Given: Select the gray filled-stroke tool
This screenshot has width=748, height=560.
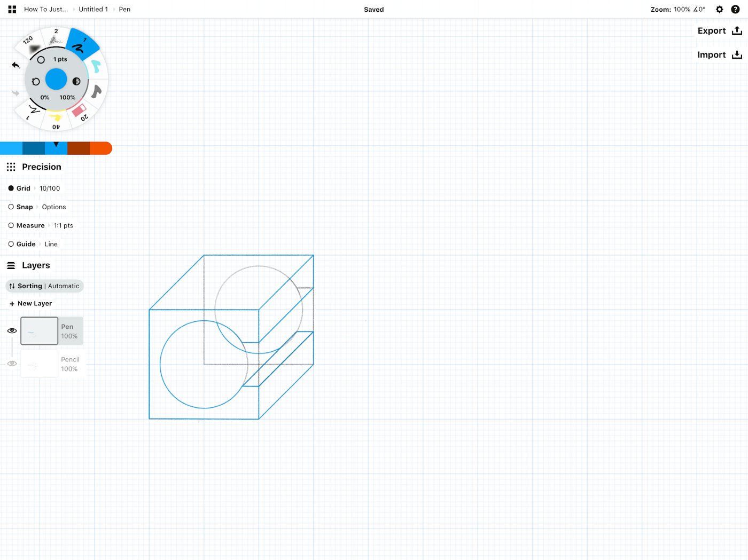Looking at the screenshot, I should tap(96, 91).
